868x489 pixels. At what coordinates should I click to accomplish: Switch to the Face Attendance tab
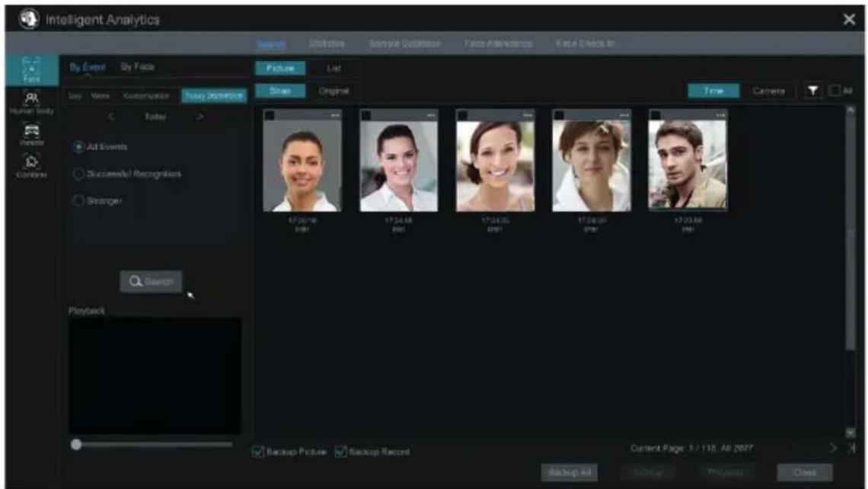pos(499,43)
